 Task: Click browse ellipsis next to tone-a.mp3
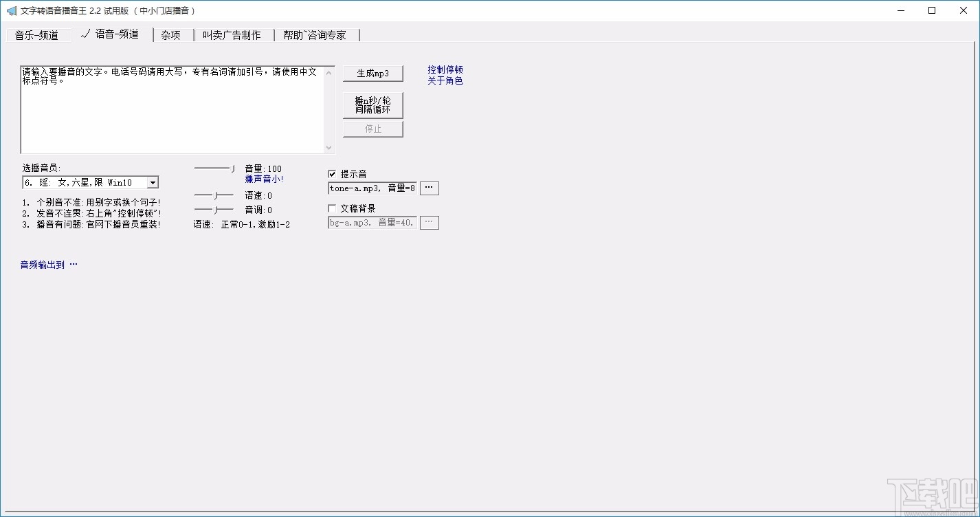point(429,187)
